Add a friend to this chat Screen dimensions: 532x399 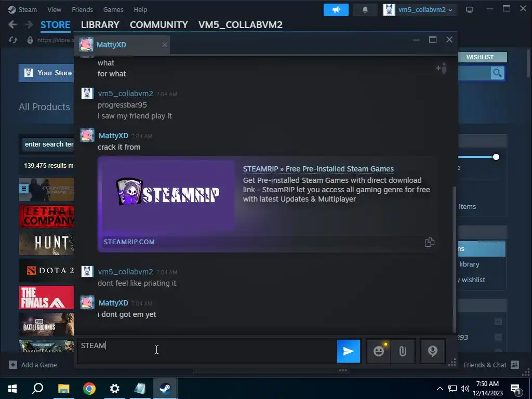[x=442, y=68]
